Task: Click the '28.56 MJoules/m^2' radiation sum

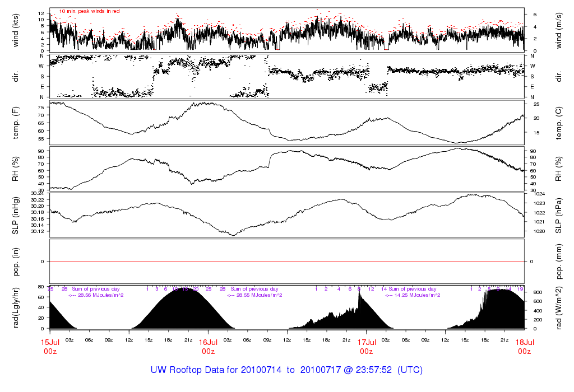Action: click(x=100, y=295)
